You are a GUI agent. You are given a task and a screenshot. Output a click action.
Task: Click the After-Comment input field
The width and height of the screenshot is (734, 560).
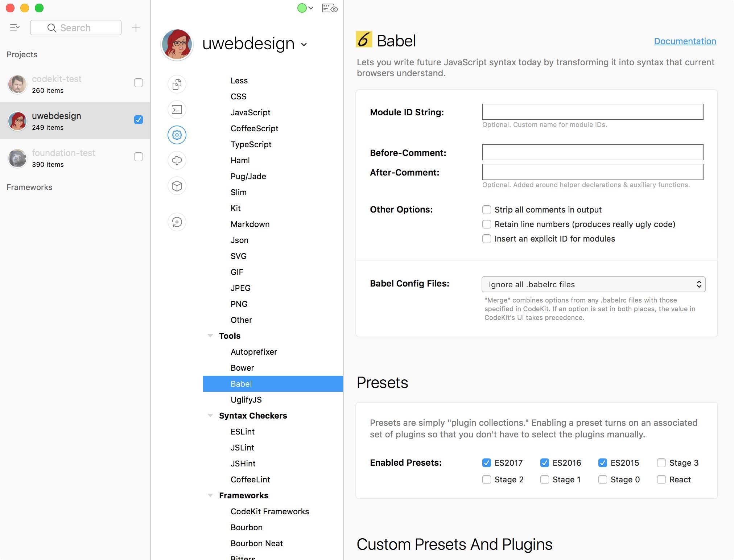point(593,172)
